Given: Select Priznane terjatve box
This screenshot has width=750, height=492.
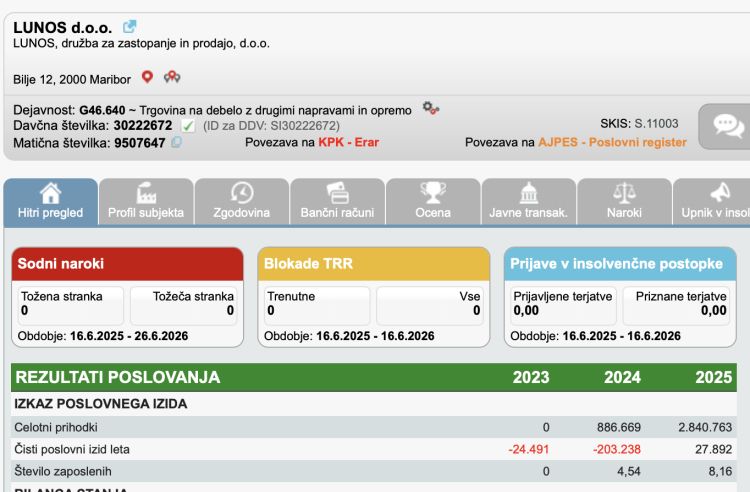Looking at the screenshot, I should coord(676,306).
